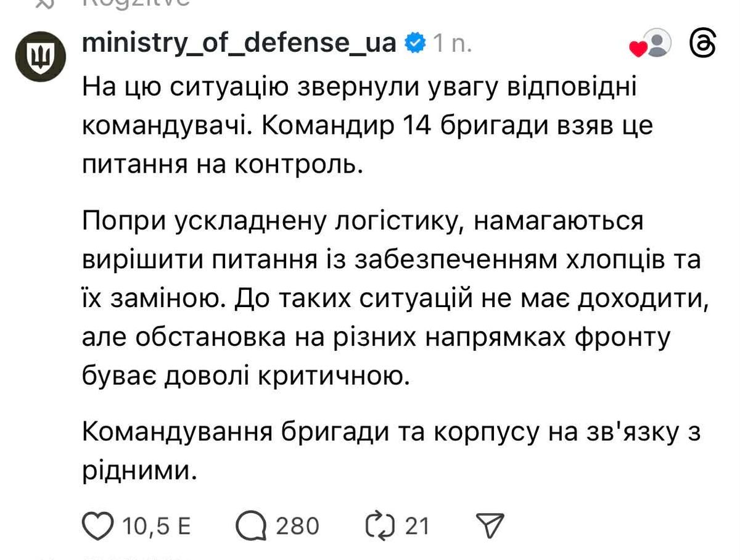
Task: Open repost details via the 21 count
Action: (416, 525)
